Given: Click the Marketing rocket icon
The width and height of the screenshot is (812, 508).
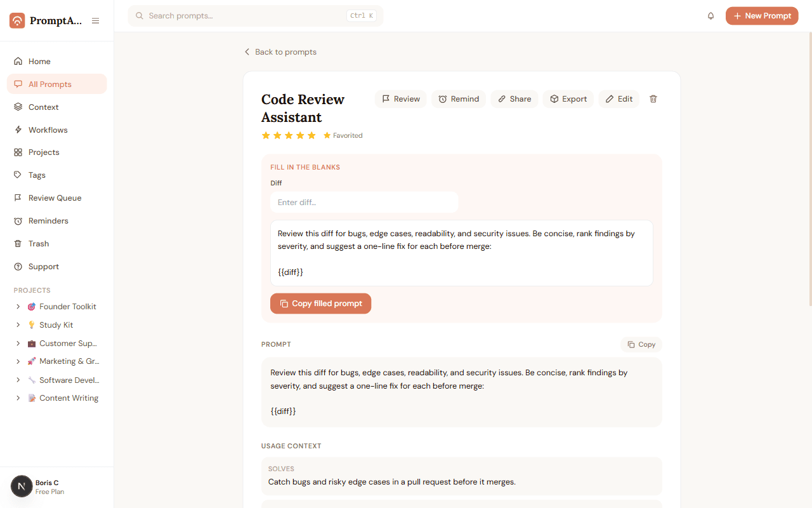Looking at the screenshot, I should click(x=32, y=361).
